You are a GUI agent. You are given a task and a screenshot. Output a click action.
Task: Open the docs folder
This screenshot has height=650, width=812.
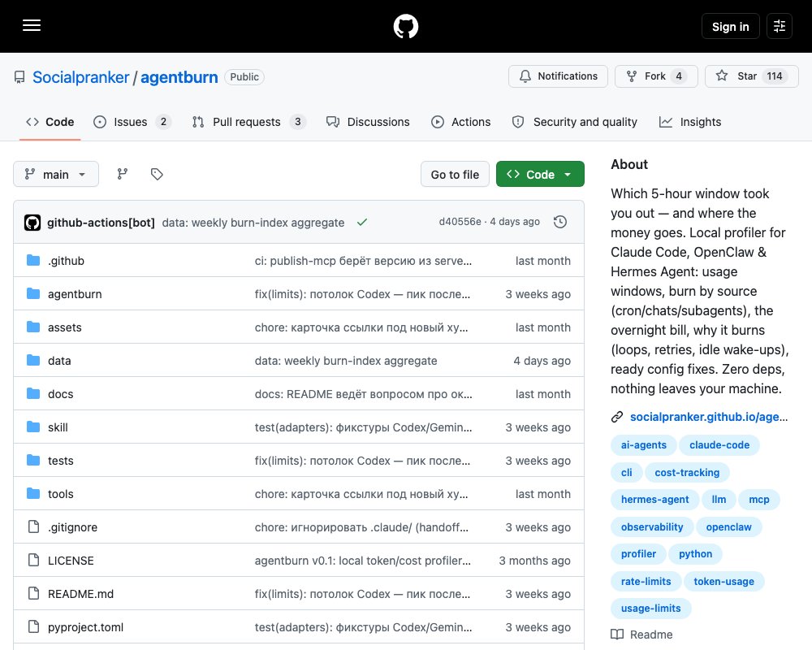pyautogui.click(x=61, y=394)
